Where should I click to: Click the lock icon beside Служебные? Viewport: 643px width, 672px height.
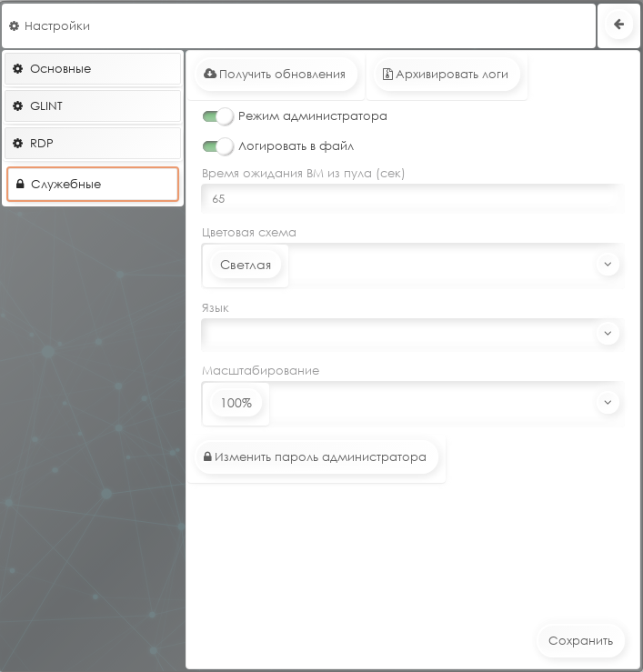click(x=20, y=185)
